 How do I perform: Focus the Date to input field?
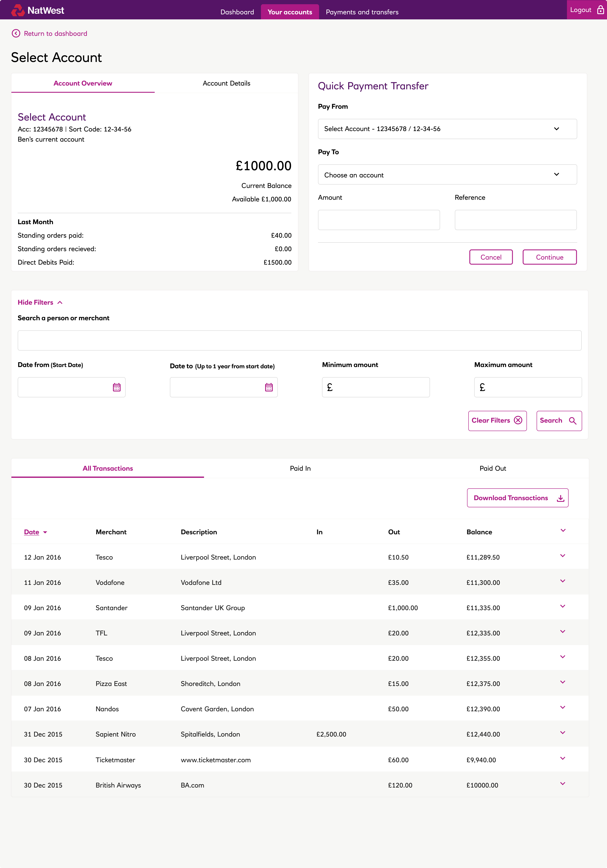pyautogui.click(x=223, y=387)
